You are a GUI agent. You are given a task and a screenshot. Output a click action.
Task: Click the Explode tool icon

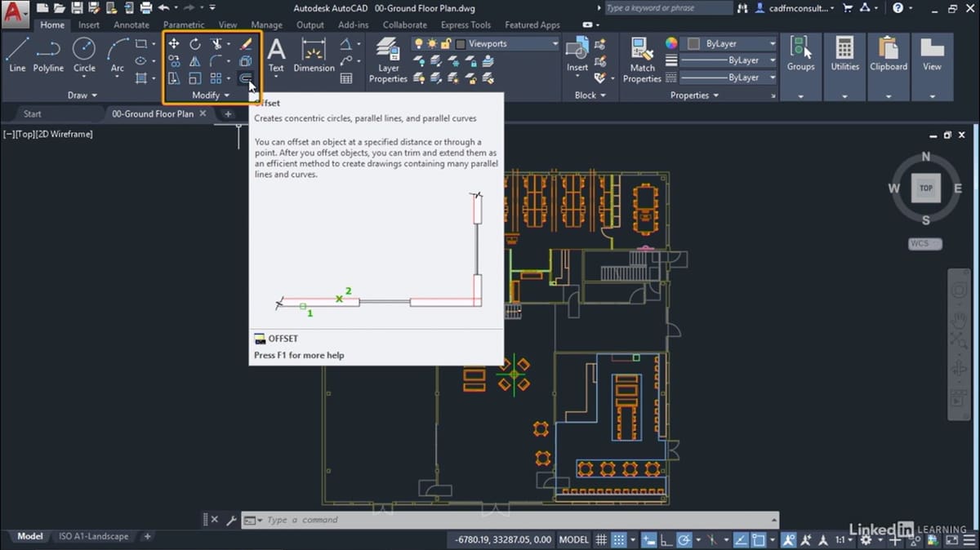click(x=246, y=61)
